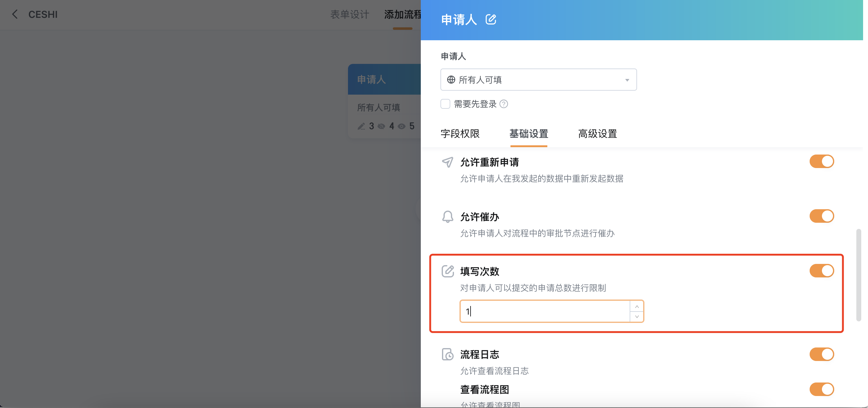This screenshot has width=868, height=408.
Task: Click the 填写次数 label
Action: [479, 271]
